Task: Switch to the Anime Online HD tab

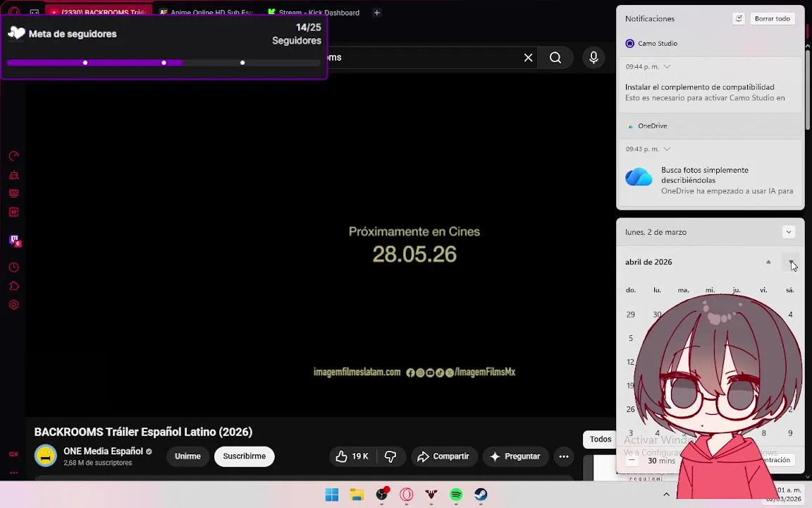Action: click(207, 13)
